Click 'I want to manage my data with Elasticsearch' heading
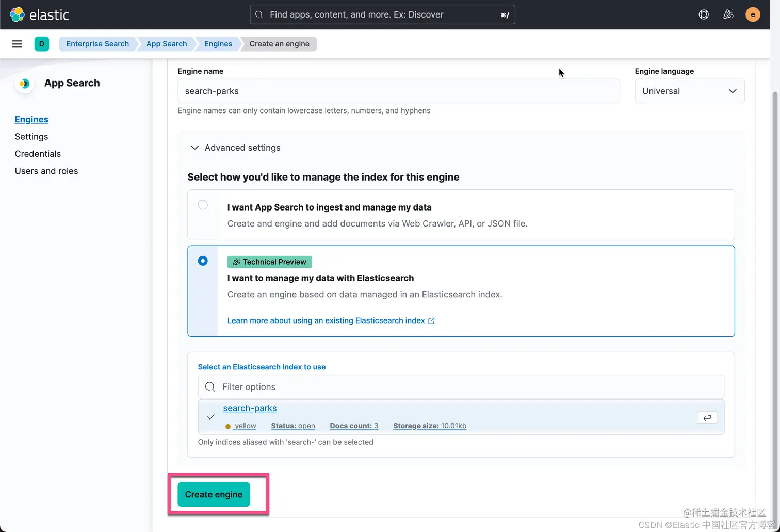This screenshot has height=532, width=780. (320, 278)
